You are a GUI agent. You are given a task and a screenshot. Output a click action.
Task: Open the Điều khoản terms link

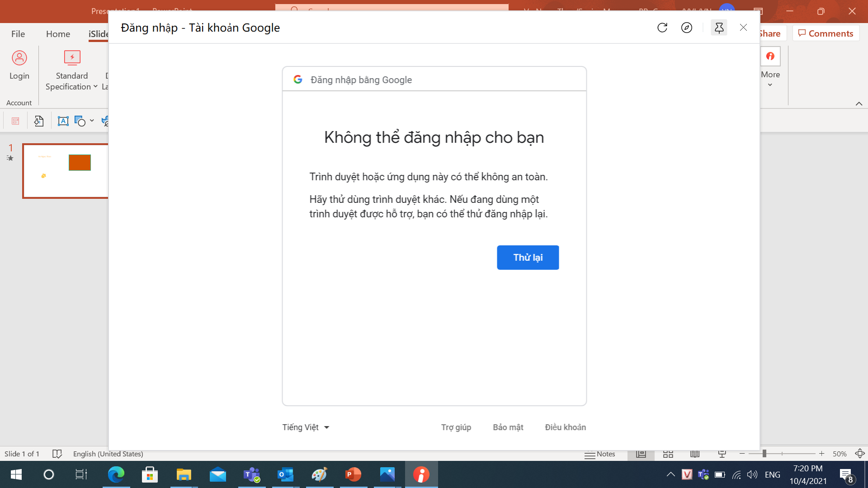pyautogui.click(x=565, y=427)
